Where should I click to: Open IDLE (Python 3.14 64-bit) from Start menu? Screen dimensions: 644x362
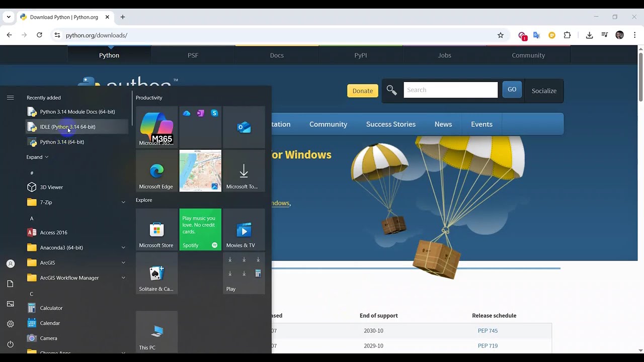(x=76, y=127)
